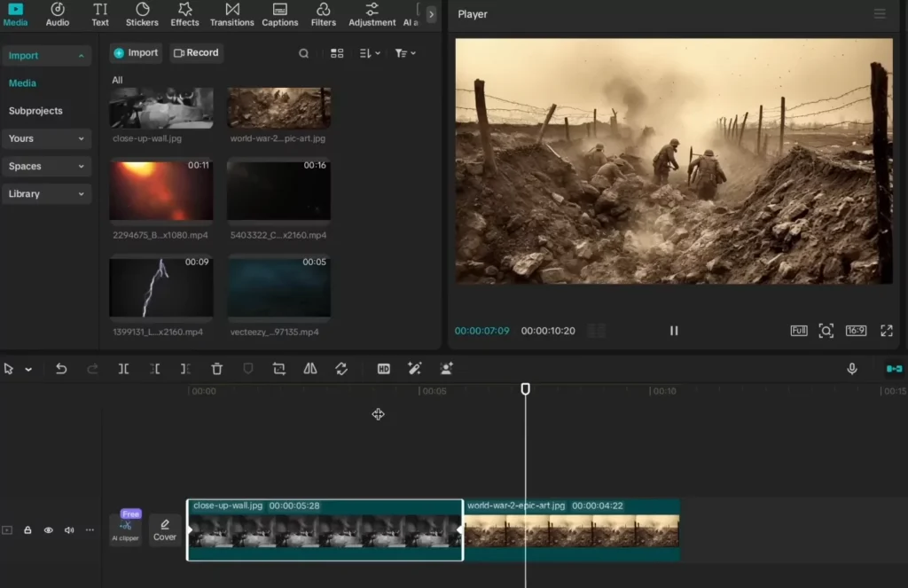The height and width of the screenshot is (588, 908).
Task: Click the timeline playhead handle
Action: (x=525, y=388)
